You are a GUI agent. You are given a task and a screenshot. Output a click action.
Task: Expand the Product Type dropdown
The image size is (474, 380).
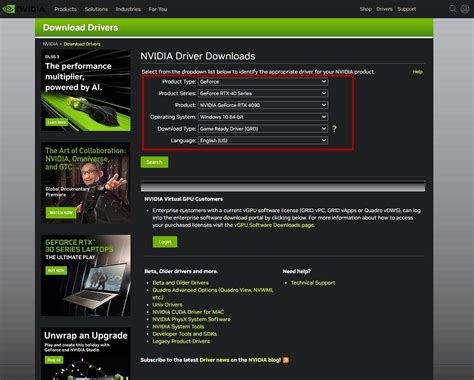263,82
